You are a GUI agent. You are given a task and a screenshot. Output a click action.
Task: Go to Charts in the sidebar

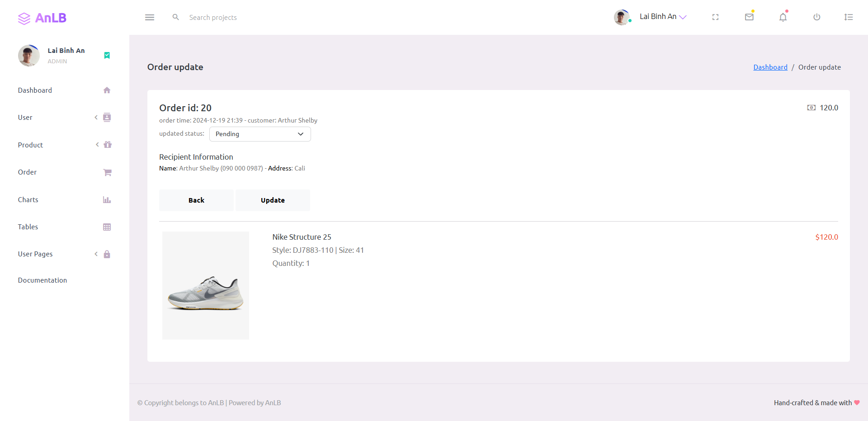click(65, 199)
